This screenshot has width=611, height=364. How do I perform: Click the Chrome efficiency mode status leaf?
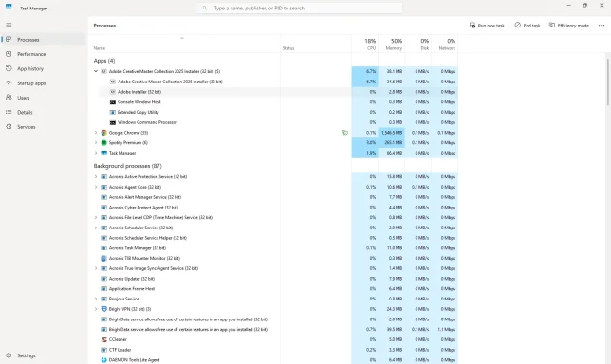(x=344, y=133)
